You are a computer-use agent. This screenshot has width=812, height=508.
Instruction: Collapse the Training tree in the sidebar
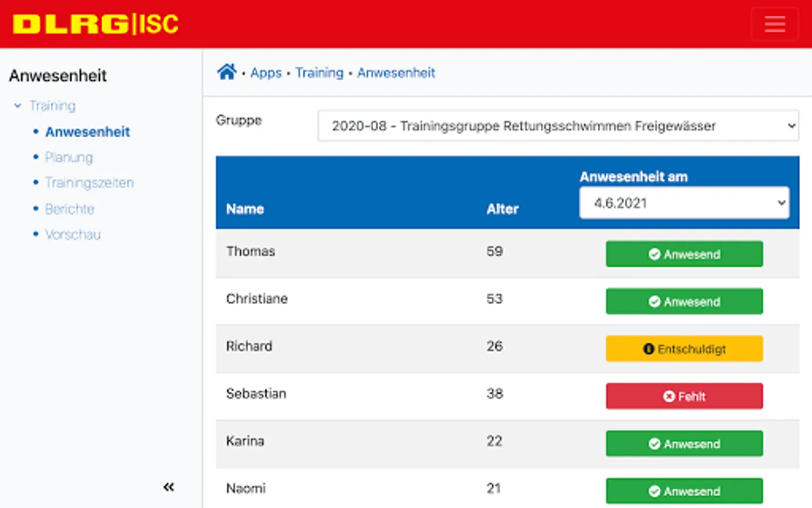click(18, 106)
